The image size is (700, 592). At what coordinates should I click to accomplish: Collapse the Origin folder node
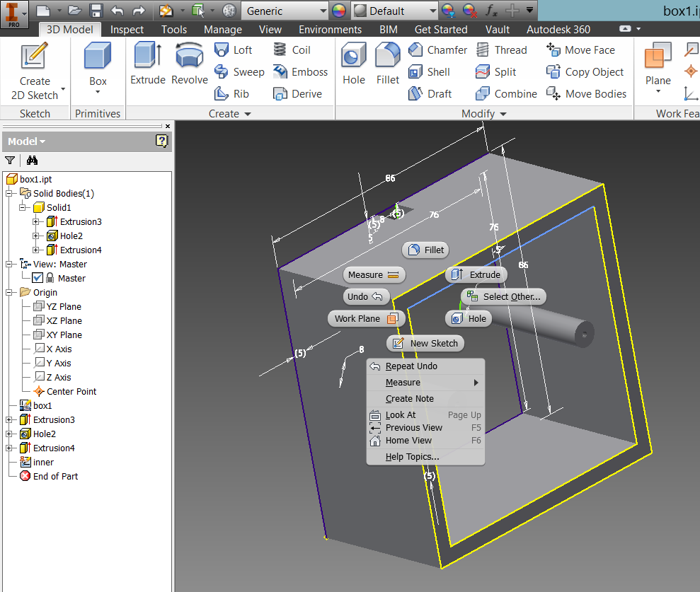10,292
